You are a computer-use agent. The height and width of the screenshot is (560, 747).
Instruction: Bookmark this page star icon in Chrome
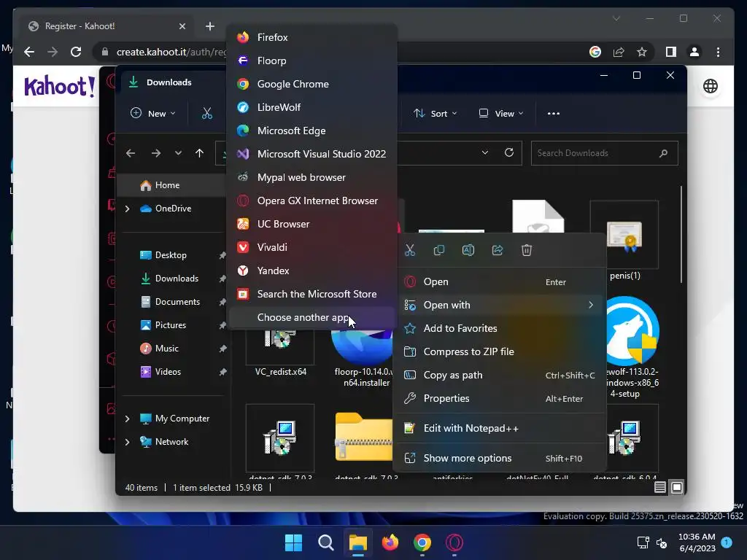pos(642,52)
